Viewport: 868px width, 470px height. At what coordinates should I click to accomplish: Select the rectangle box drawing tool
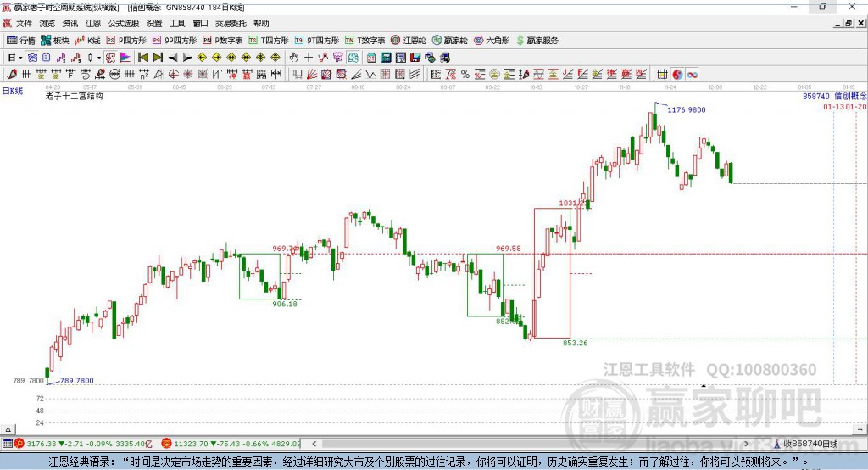click(x=298, y=75)
